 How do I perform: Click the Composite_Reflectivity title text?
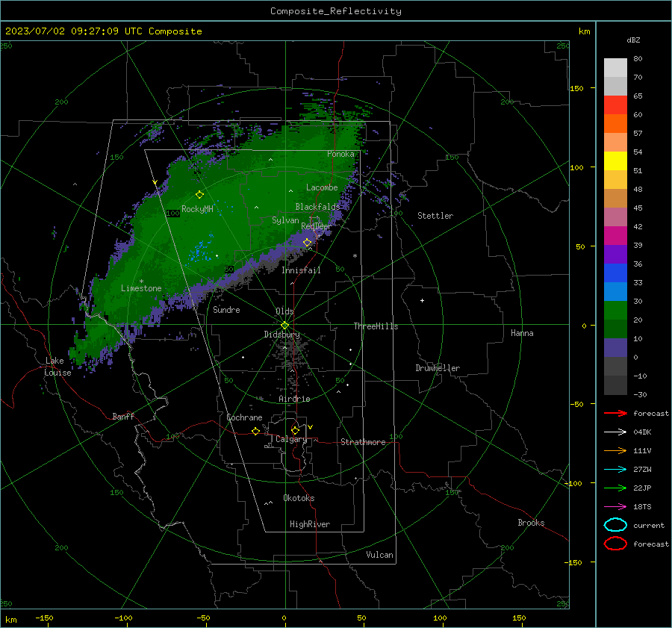coord(336,11)
